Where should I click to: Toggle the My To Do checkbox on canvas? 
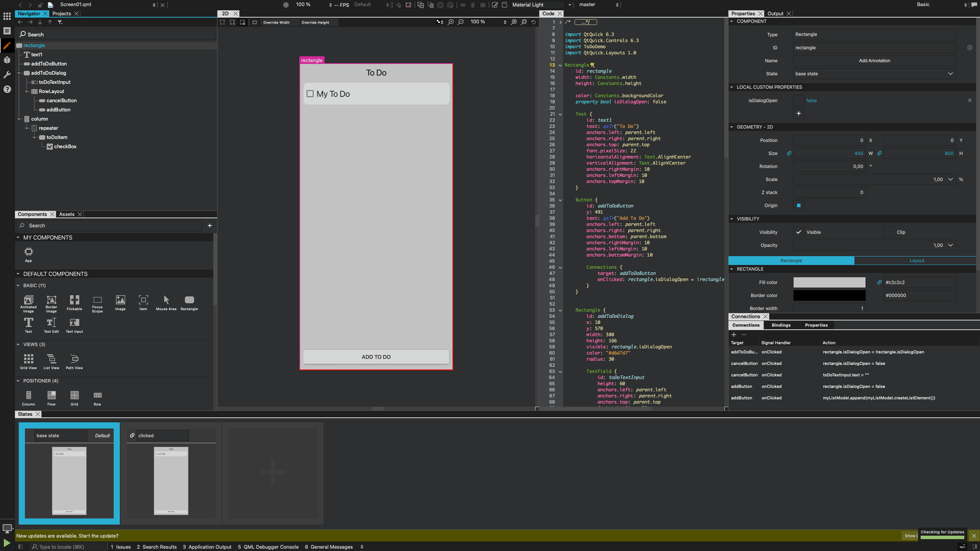[x=310, y=93]
